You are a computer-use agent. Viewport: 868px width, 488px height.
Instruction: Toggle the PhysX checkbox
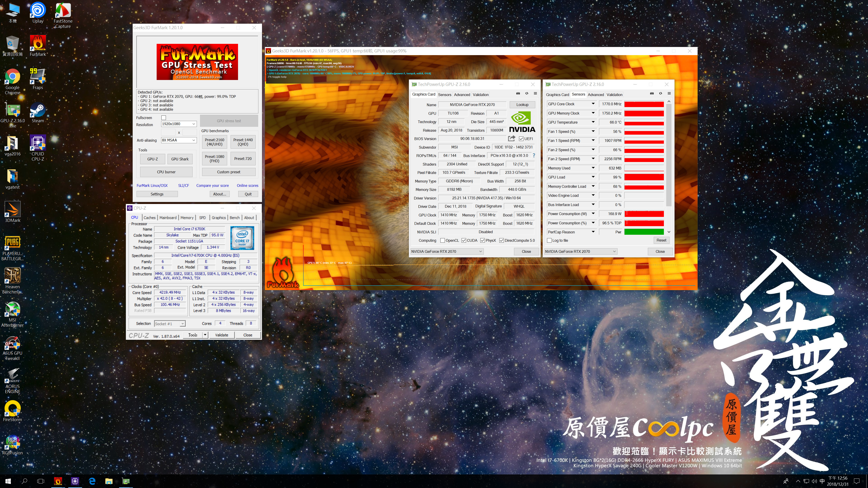click(x=483, y=240)
